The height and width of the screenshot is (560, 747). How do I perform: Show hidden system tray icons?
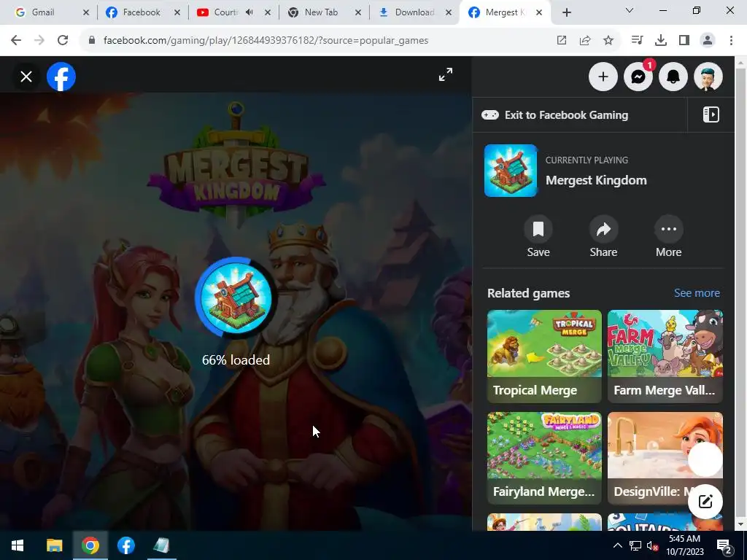tap(617, 545)
